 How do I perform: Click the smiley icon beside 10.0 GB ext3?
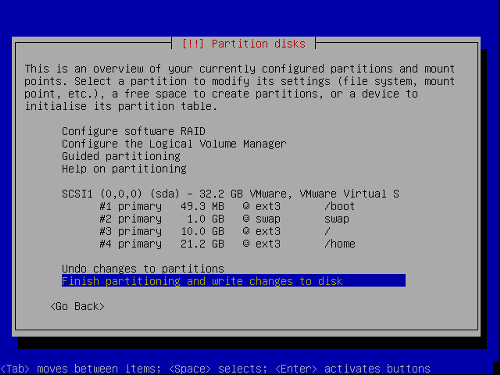point(246,231)
